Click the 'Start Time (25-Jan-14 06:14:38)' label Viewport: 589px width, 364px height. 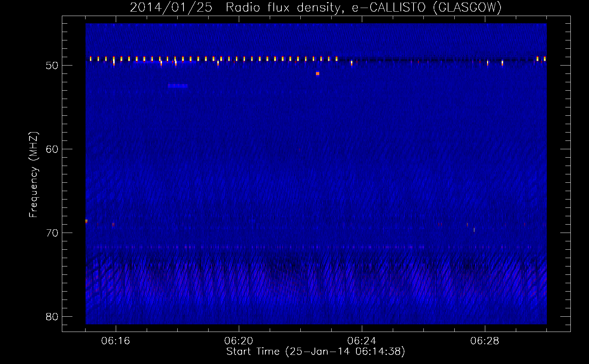316,352
